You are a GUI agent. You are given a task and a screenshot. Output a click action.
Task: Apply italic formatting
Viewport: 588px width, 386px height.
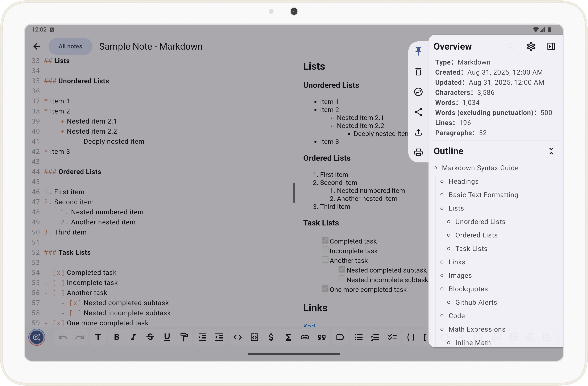133,337
